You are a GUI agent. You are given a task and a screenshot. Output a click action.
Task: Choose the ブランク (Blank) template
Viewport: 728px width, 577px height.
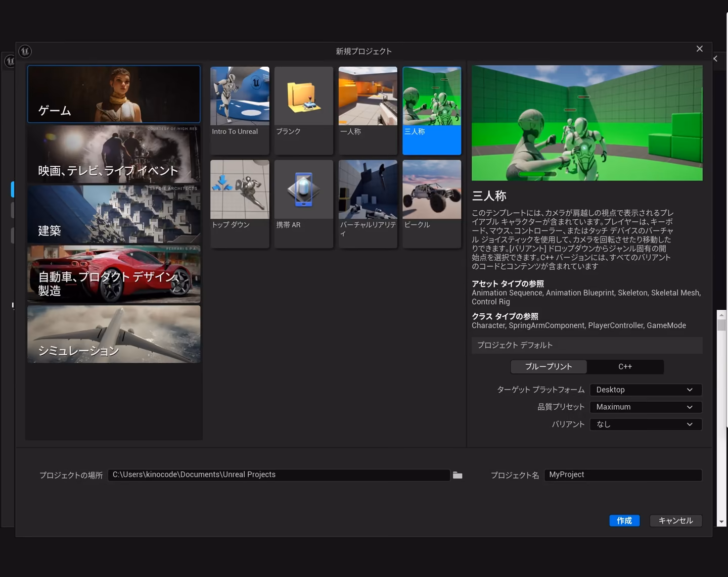[304, 111]
